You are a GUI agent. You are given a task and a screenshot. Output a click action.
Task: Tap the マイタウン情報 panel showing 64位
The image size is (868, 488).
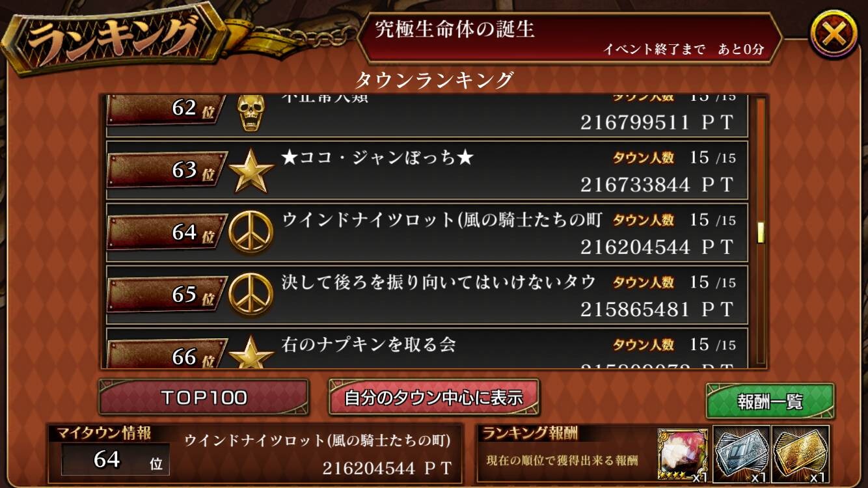point(254,454)
